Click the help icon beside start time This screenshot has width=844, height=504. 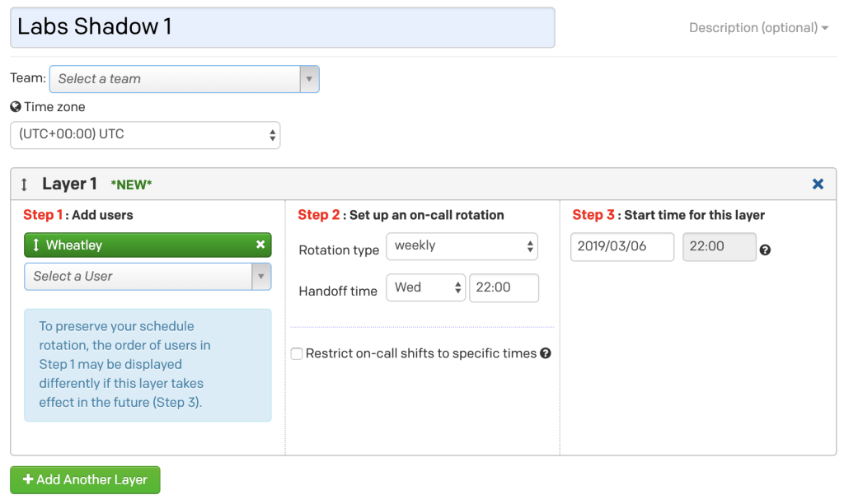coord(765,250)
